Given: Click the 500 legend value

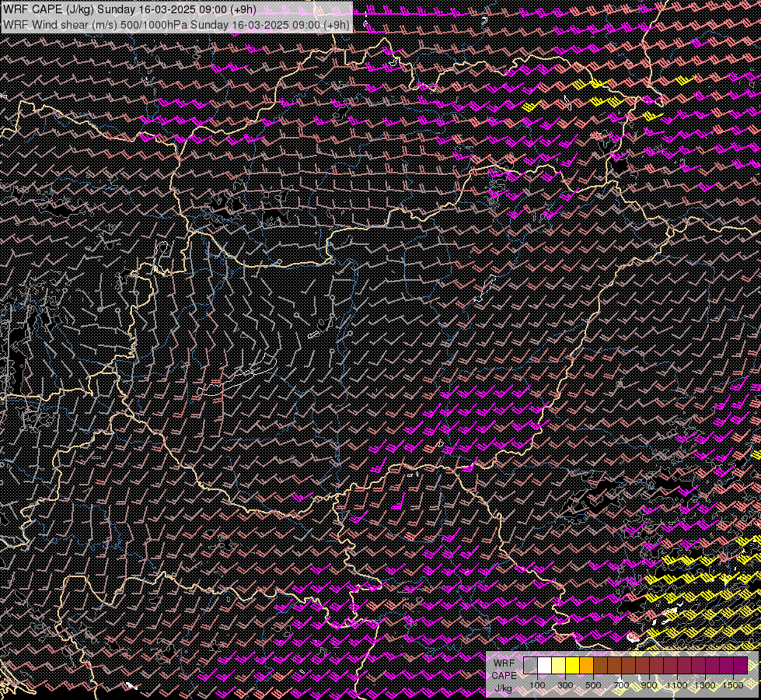Looking at the screenshot, I should (593, 685).
